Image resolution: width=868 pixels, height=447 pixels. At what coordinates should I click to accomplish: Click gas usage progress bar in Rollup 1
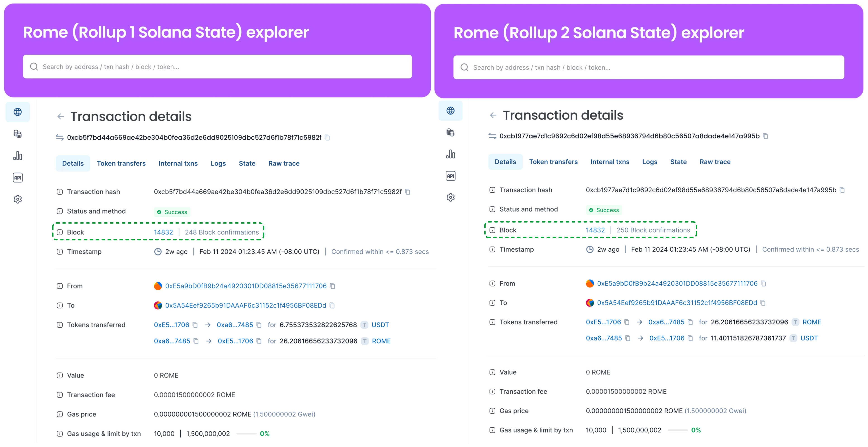(246, 434)
